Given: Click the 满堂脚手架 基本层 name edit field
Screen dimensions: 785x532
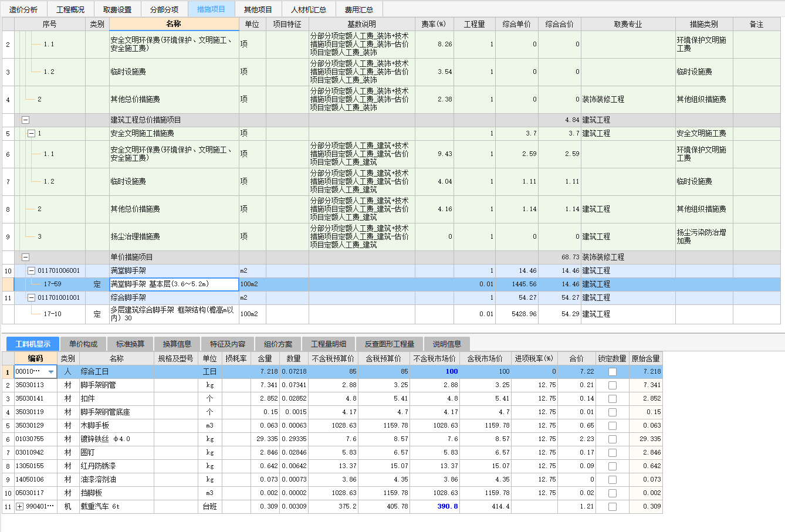Looking at the screenshot, I should tap(174, 284).
